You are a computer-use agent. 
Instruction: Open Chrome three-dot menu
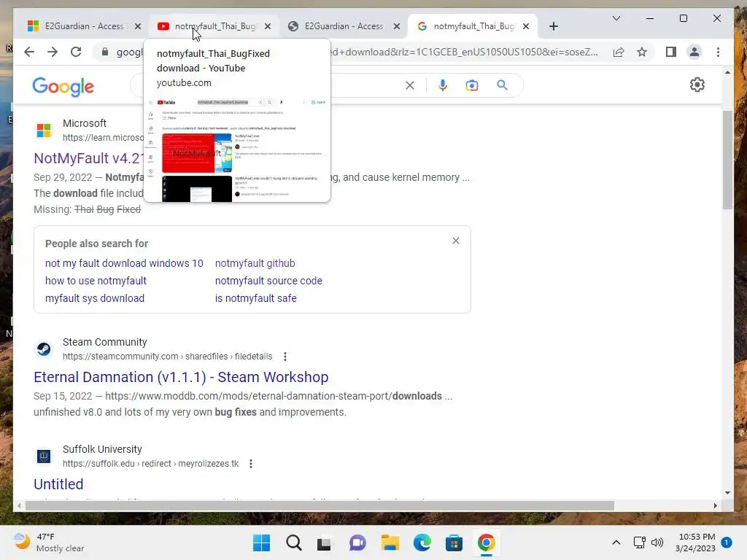(x=718, y=52)
